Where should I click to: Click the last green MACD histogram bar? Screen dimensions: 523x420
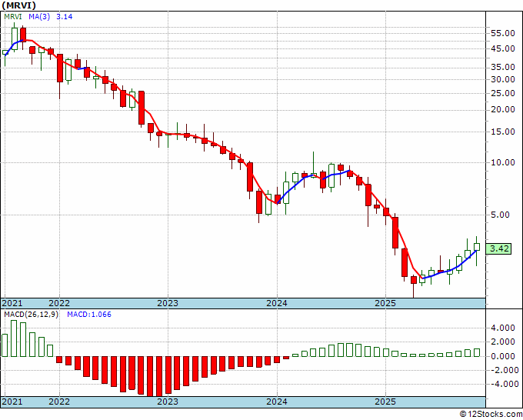coord(477,352)
